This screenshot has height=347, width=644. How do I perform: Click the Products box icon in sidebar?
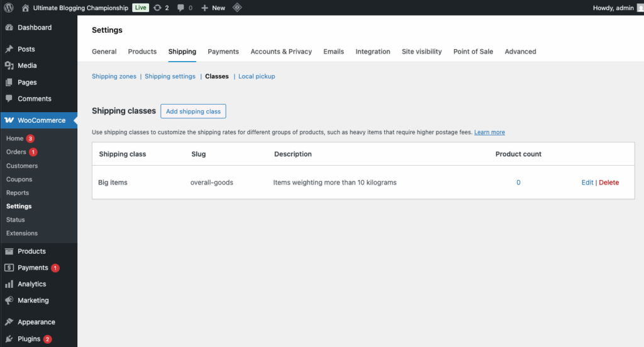point(9,251)
